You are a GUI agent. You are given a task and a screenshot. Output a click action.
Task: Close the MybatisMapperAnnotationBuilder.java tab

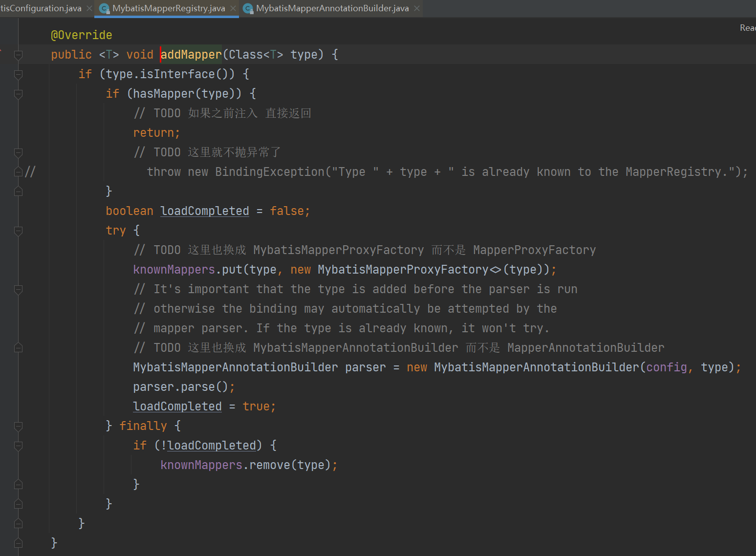click(417, 8)
